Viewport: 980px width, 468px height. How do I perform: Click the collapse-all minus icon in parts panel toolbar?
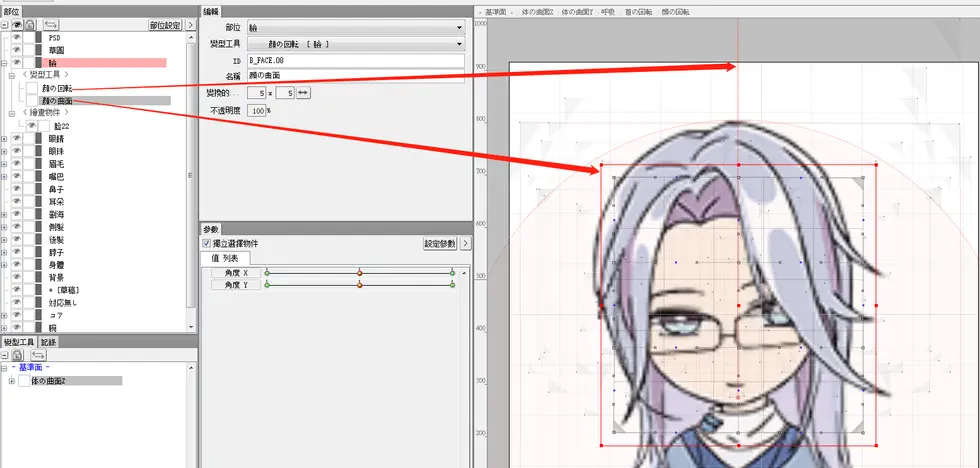(4, 26)
